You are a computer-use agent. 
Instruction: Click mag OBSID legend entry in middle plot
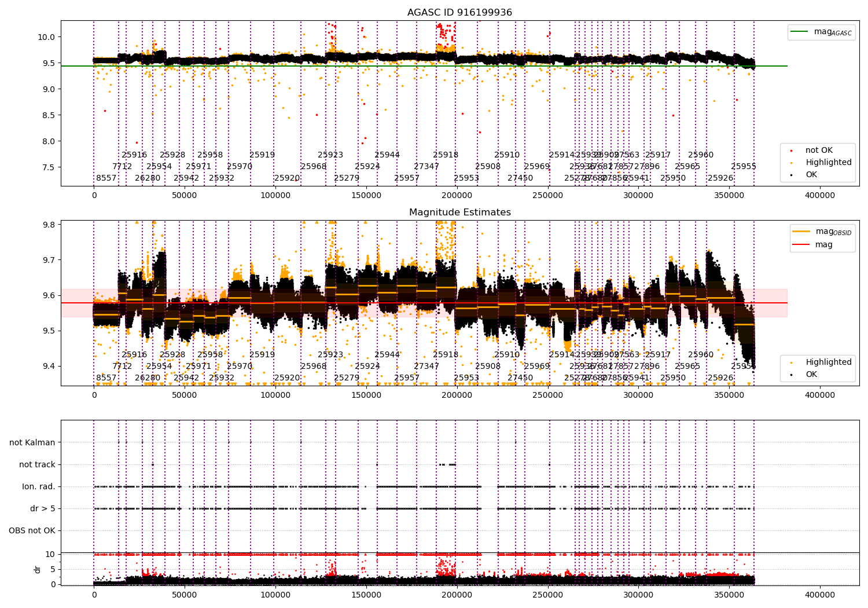(822, 232)
